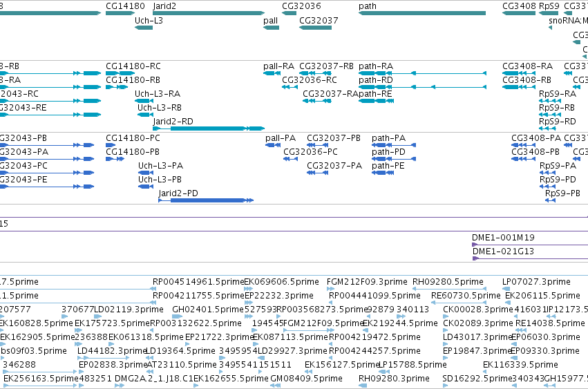The height and width of the screenshot is (389, 588).
Task: Click the CG3408-RA transcript label
Action: coord(528,66)
